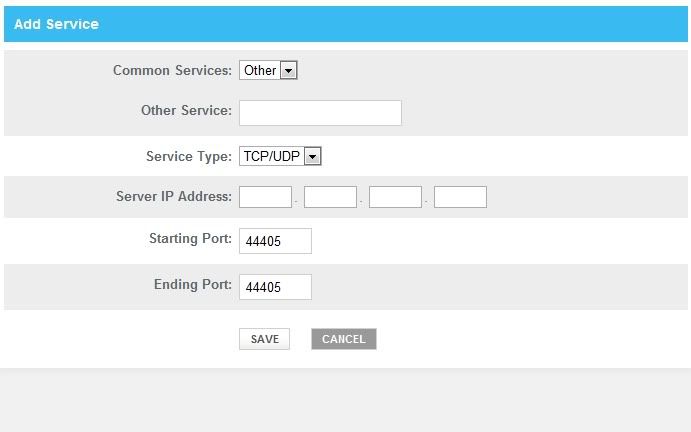Click the 'Other' value in Common Services
Viewport: 691px width, 432px height.
[260, 71]
